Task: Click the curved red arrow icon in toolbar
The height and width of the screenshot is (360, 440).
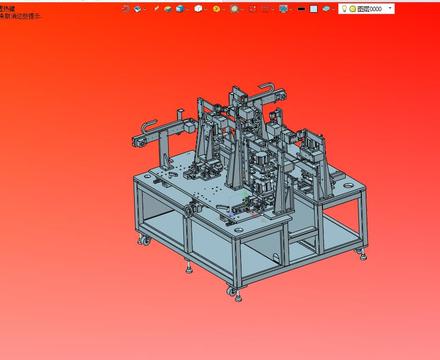Action: (x=126, y=9)
